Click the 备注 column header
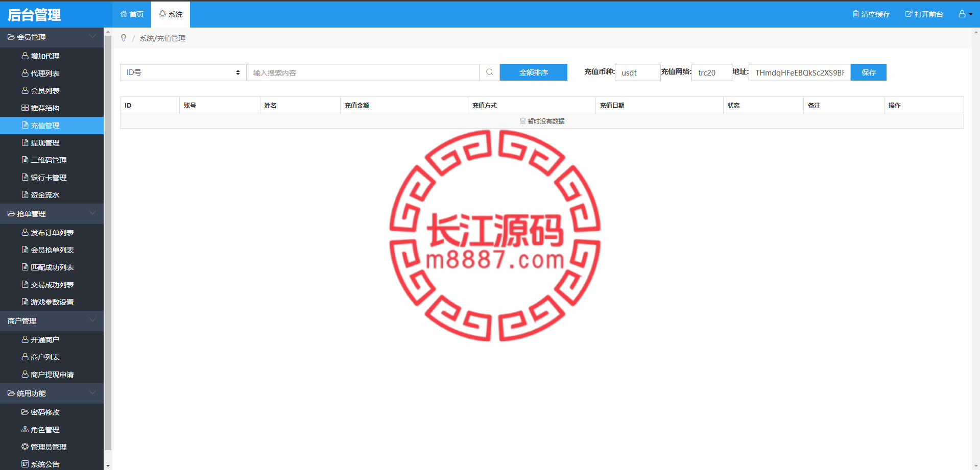This screenshot has width=980, height=470. [844, 105]
